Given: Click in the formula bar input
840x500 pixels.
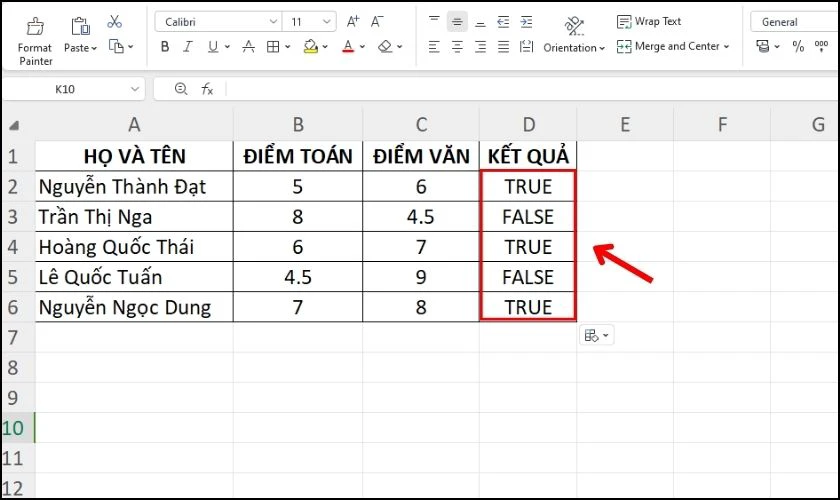Looking at the screenshot, I should coord(533,89).
